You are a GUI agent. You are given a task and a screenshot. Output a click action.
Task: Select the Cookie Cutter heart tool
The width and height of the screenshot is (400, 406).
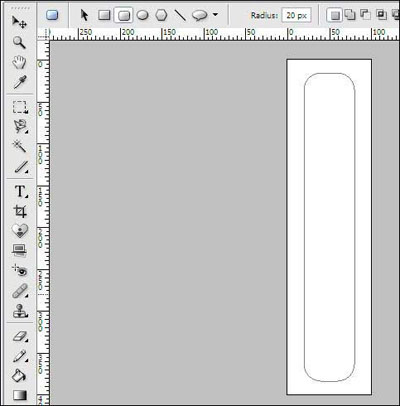click(x=20, y=230)
